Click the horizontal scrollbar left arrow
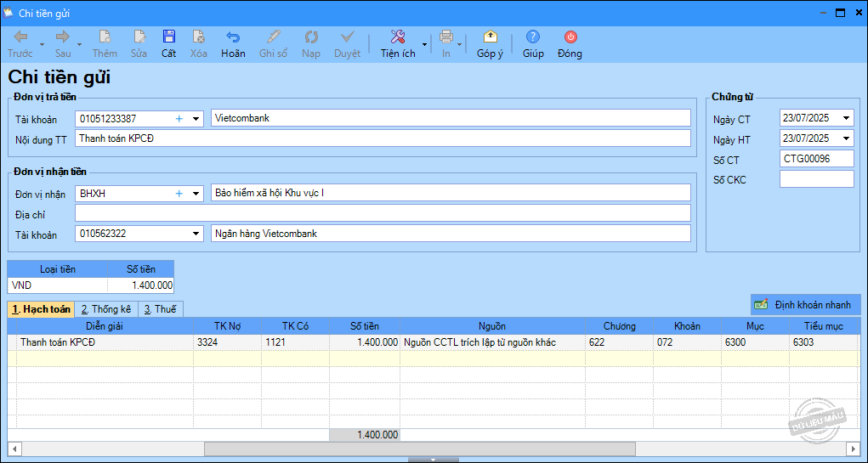The image size is (868, 463). 14,449
